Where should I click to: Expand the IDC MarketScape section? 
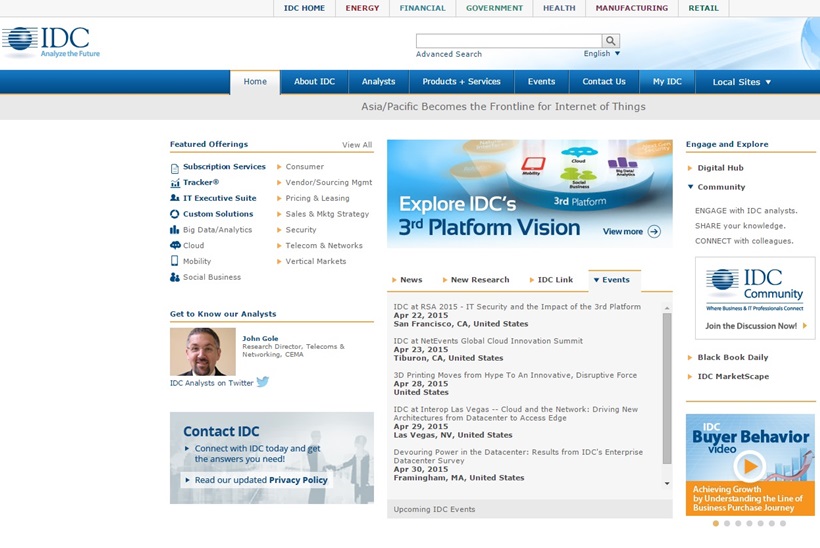click(x=728, y=376)
